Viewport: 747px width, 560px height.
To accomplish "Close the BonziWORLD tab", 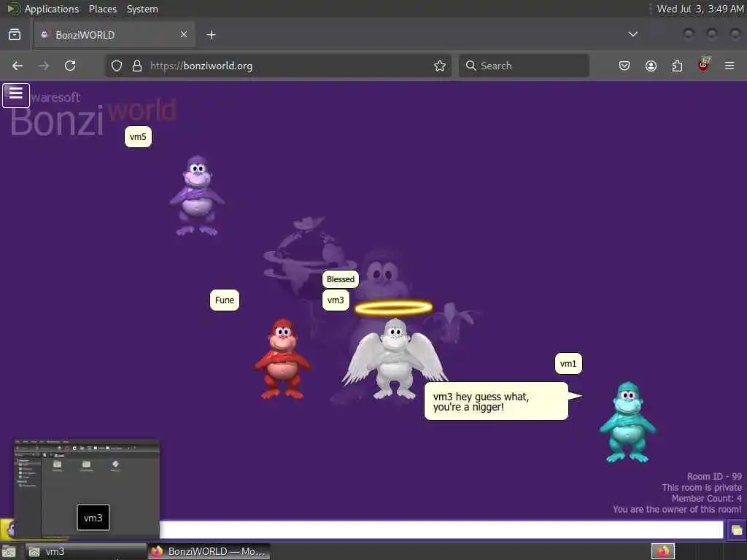I will [183, 34].
